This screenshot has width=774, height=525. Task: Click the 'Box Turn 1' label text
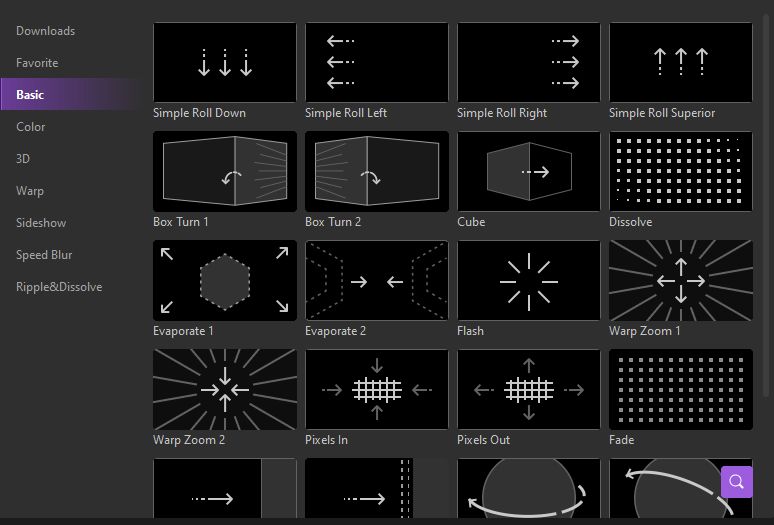tap(181, 222)
